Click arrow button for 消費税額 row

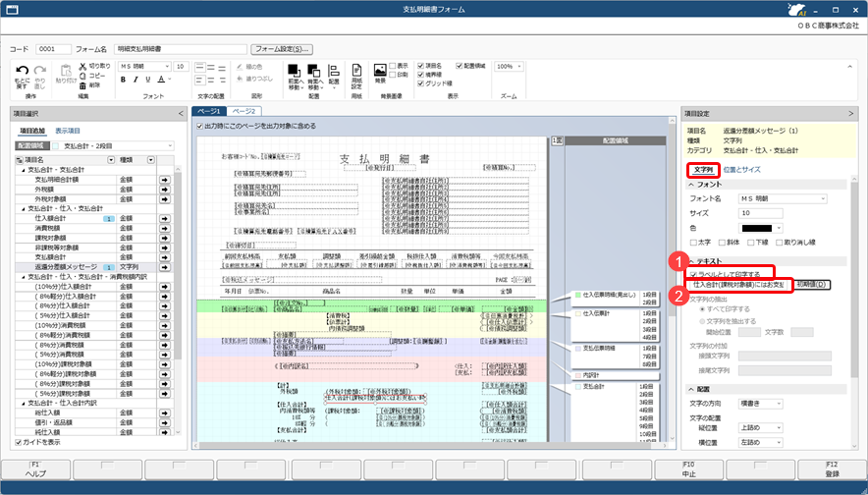(x=165, y=228)
